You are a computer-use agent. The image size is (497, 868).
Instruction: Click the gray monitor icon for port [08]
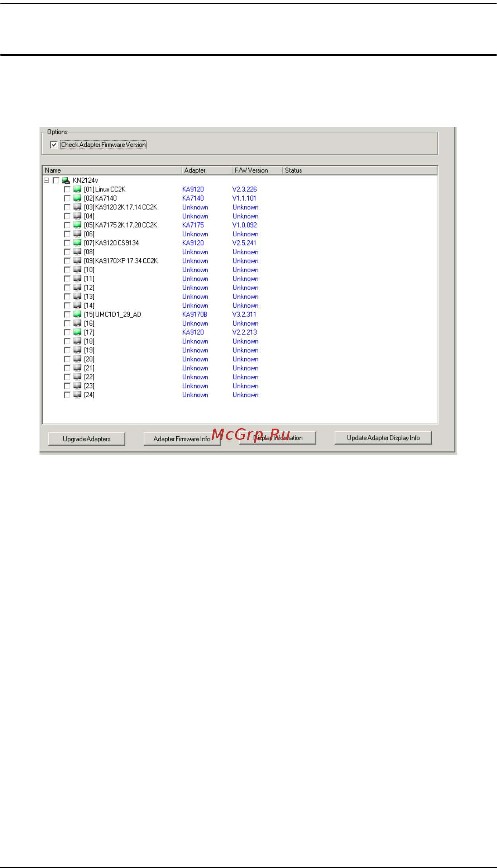77,252
